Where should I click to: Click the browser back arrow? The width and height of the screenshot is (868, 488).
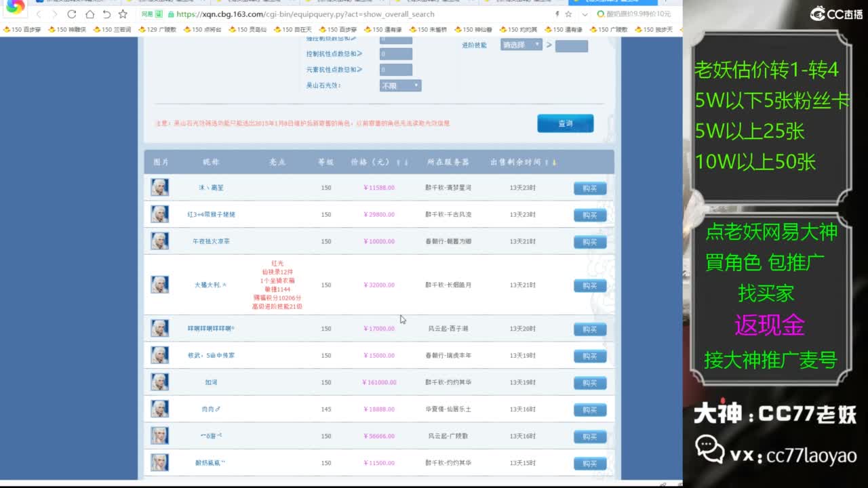[x=39, y=14]
